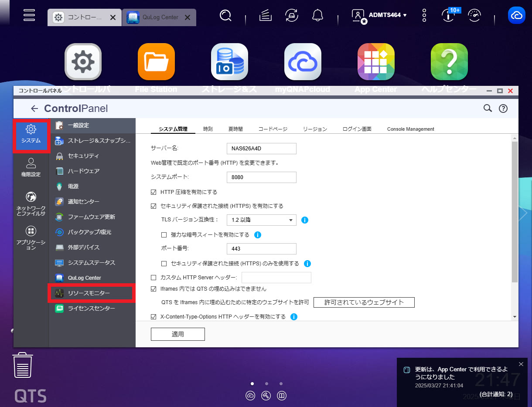The width and height of the screenshot is (532, 407).
Task: Click the cloud icon in the bottom dock
Action: pos(250,396)
